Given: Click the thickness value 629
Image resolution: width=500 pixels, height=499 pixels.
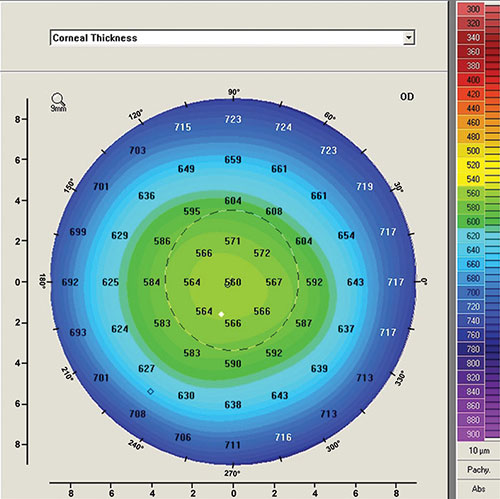Looking at the screenshot, I should tap(120, 236).
